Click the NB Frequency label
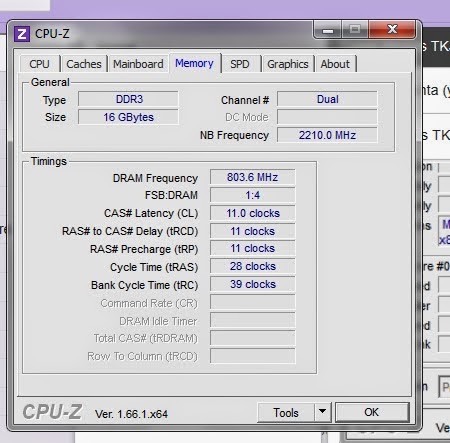Image resolution: width=450 pixels, height=443 pixels. click(234, 135)
